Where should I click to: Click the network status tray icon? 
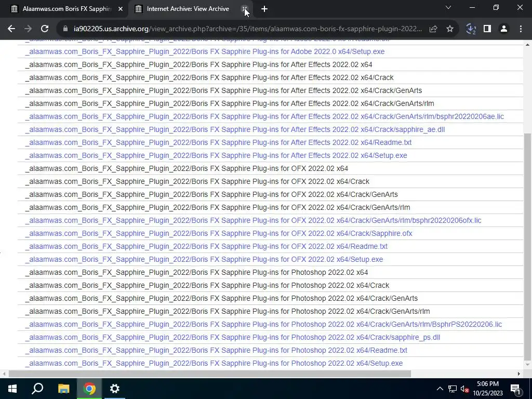tap(453, 389)
